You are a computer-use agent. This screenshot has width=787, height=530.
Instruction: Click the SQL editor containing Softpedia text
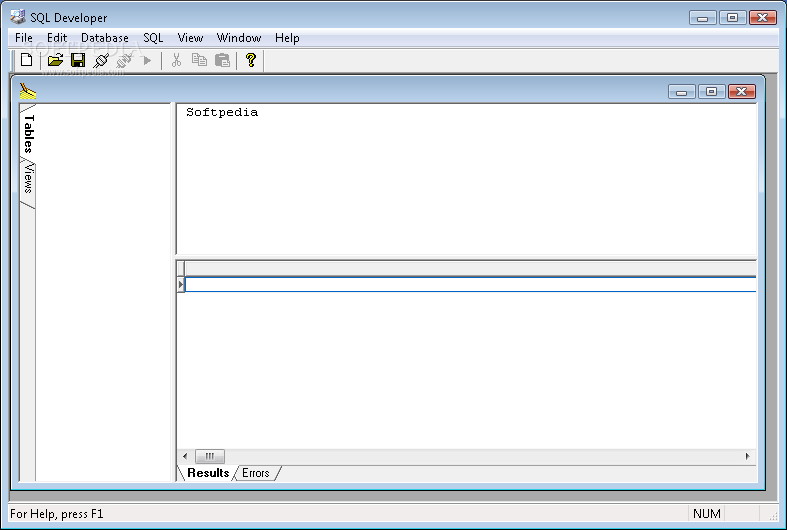pos(466,179)
